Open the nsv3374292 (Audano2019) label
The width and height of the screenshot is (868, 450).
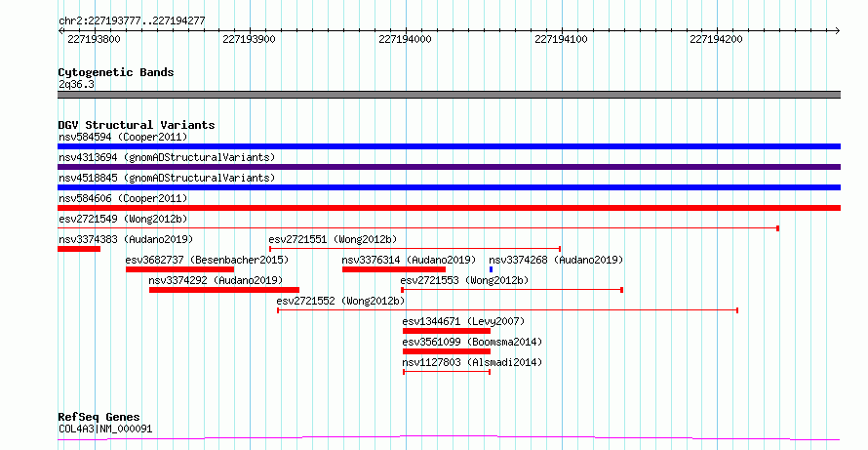click(x=216, y=280)
